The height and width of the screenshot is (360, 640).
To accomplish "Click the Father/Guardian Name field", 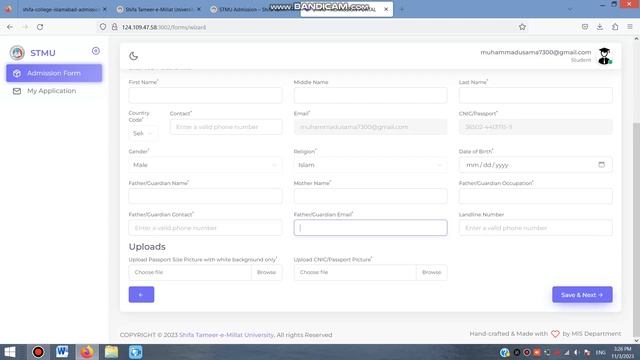I will pyautogui.click(x=205, y=196).
